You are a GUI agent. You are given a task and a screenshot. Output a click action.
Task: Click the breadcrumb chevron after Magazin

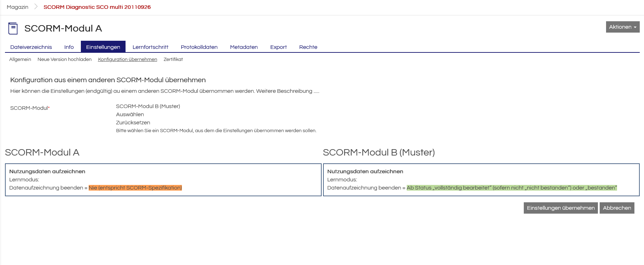pos(36,7)
